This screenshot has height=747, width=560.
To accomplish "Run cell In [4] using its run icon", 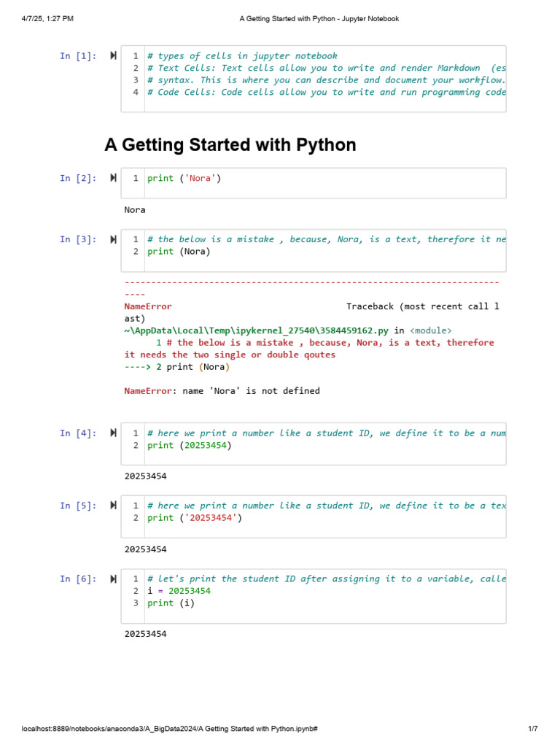I will 113,433.
